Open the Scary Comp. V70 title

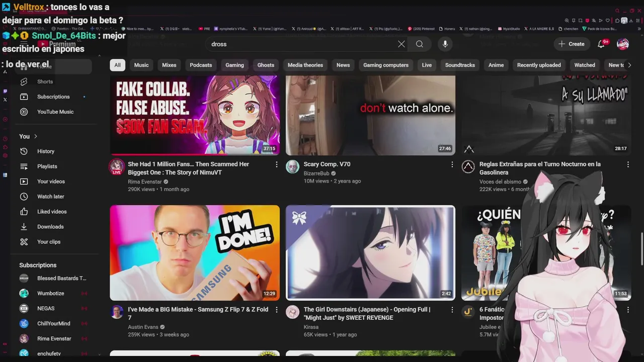point(327,164)
